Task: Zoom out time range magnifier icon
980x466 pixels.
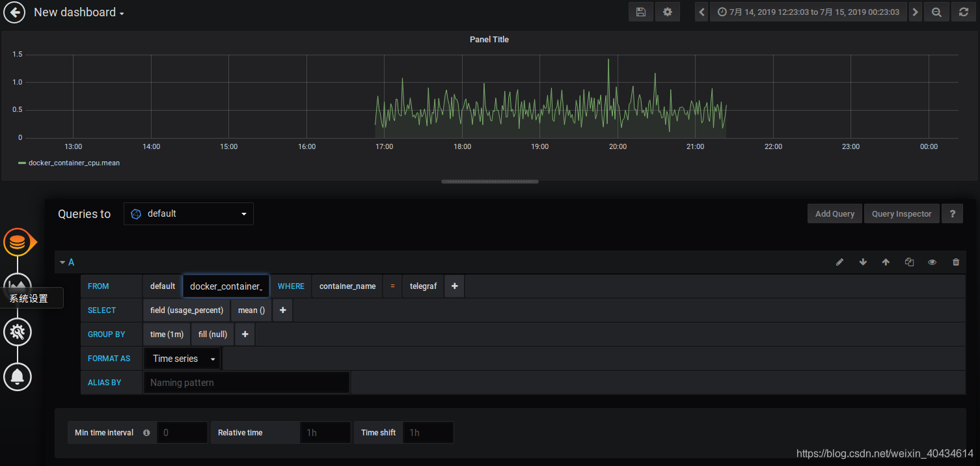Action: [x=936, y=12]
